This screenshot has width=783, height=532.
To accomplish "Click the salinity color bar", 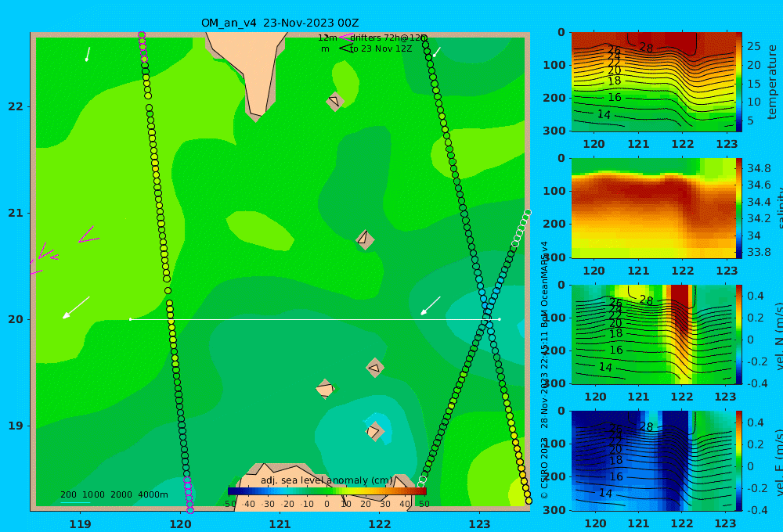I will (x=739, y=208).
